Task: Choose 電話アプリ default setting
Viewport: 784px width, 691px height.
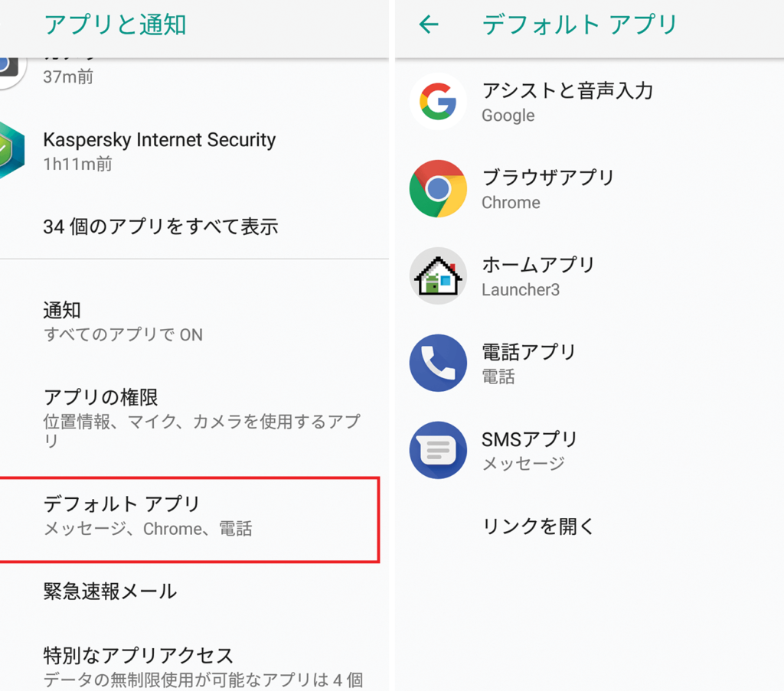Action: (528, 363)
